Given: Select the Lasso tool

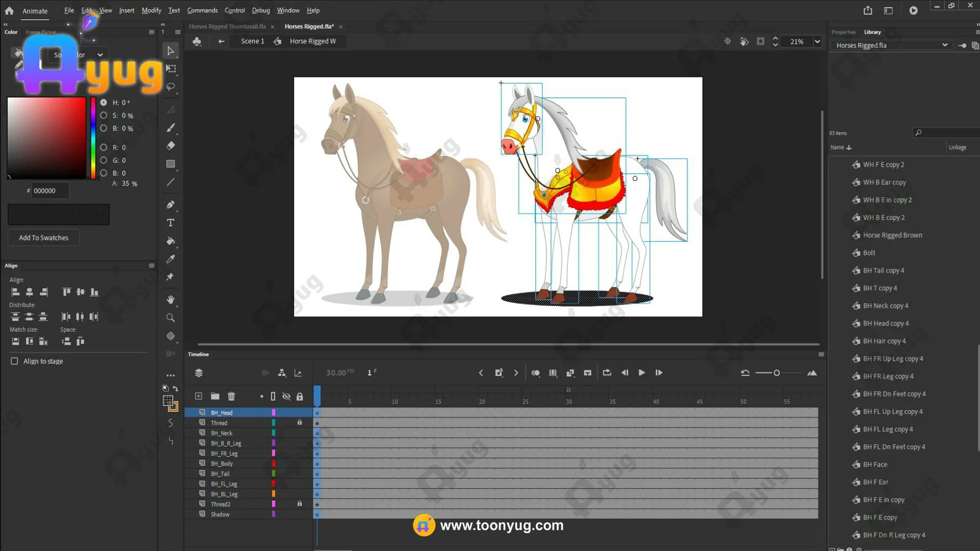Looking at the screenshot, I should (x=171, y=87).
